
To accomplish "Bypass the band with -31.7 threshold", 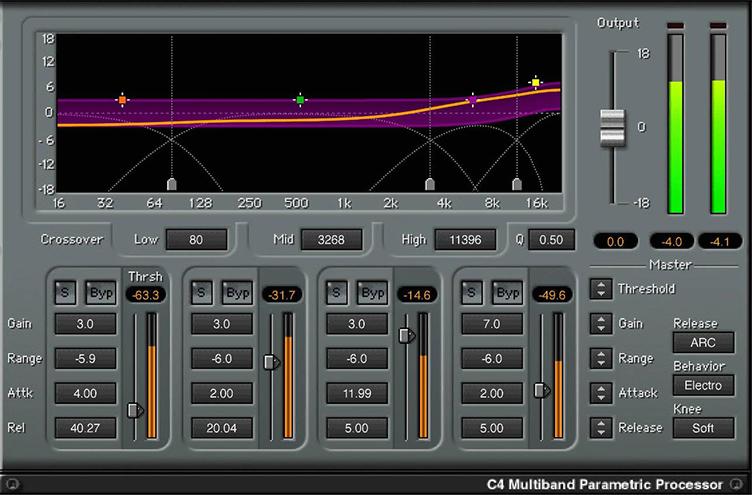I will click(x=237, y=292).
